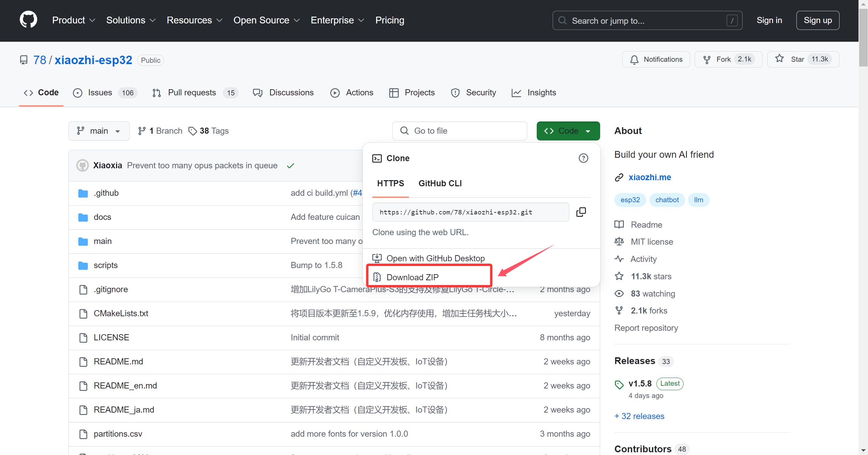
Task: Select the HTTPS clone tab
Action: 391,183
